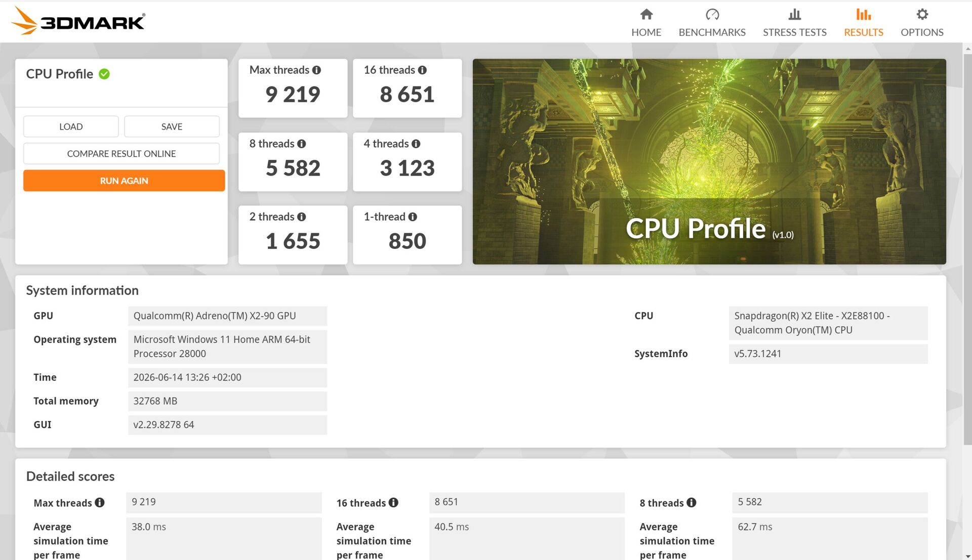
Task: Show info for 1-thread score card
Action: (x=413, y=217)
